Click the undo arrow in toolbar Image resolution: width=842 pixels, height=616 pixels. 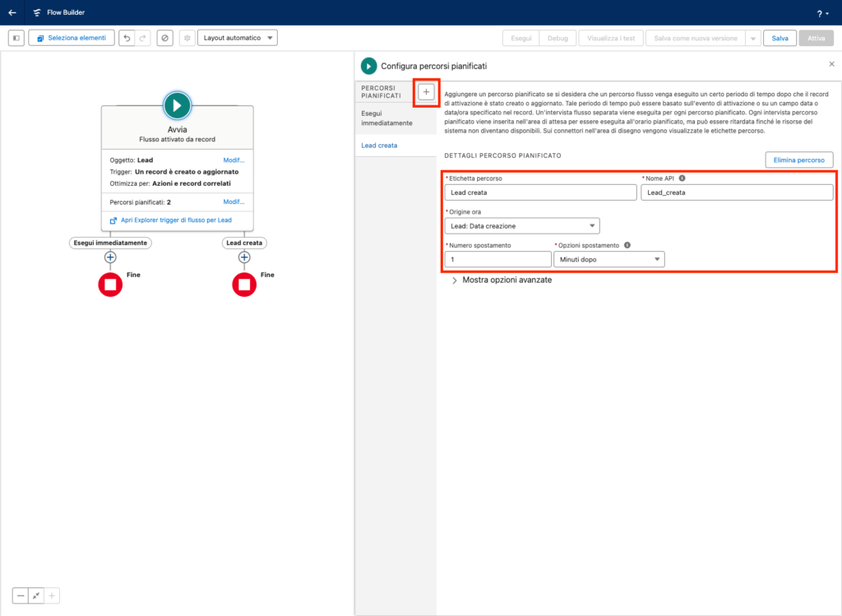126,38
